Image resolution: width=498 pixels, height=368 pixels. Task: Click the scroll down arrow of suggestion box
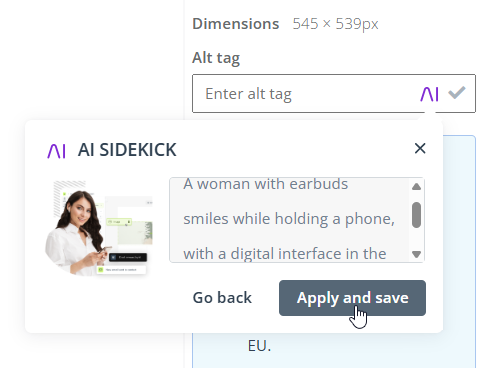tap(416, 254)
